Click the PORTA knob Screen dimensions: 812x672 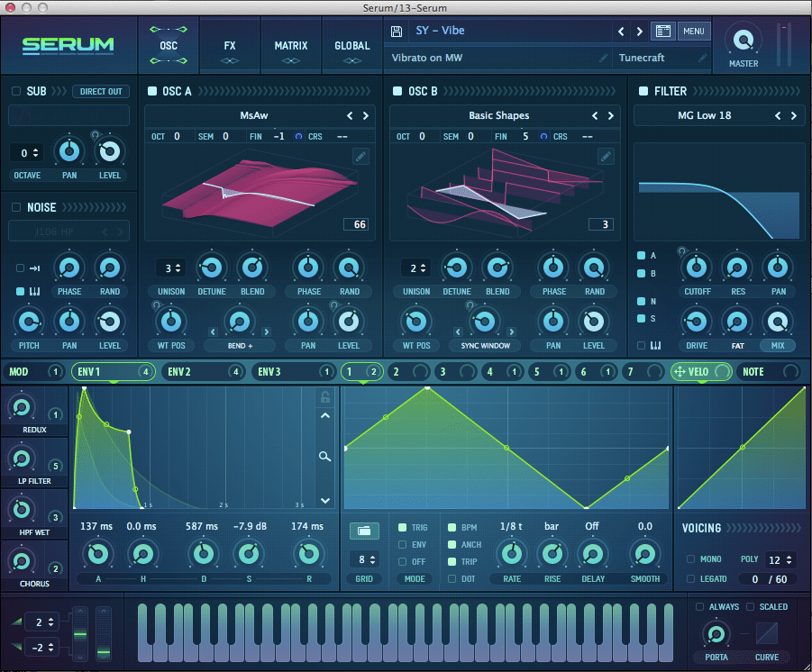[x=716, y=633]
